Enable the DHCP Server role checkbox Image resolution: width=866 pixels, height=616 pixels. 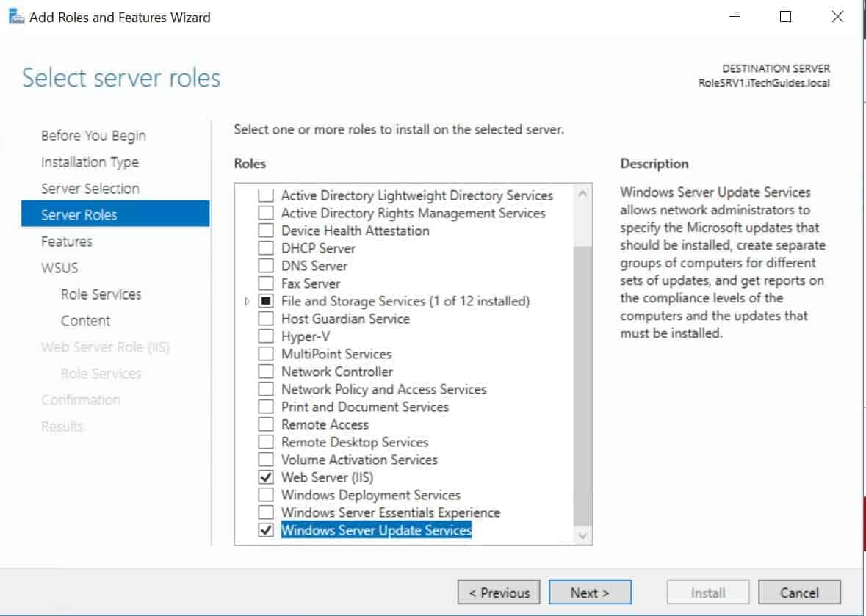point(266,247)
